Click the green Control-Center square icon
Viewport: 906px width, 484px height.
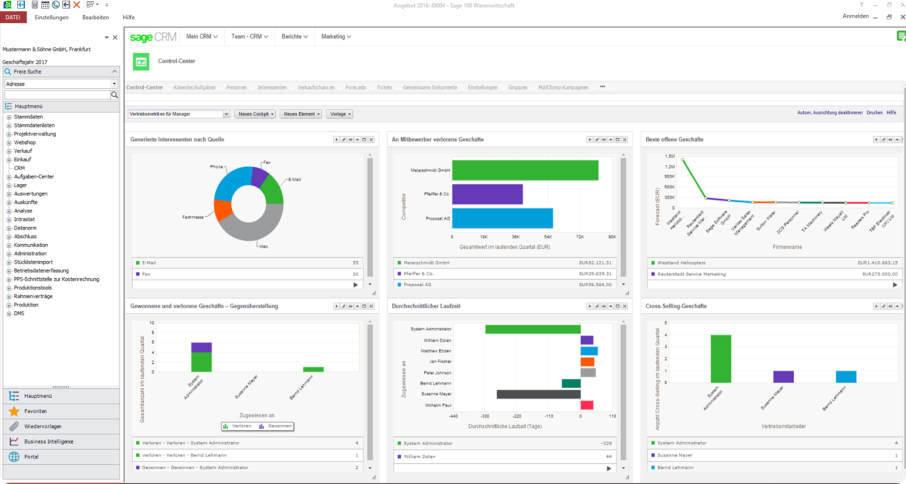pyautogui.click(x=141, y=61)
